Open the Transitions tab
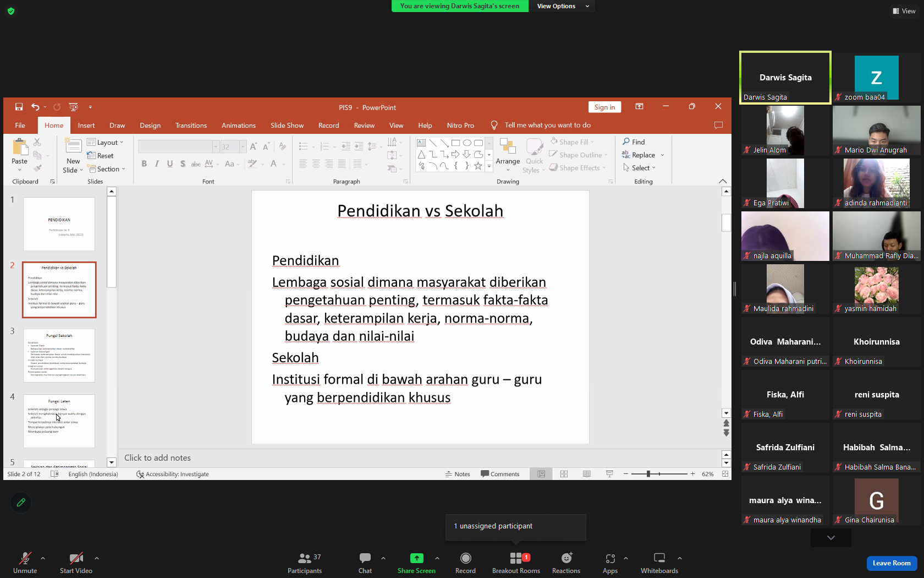Image resolution: width=924 pixels, height=578 pixels. click(x=191, y=126)
